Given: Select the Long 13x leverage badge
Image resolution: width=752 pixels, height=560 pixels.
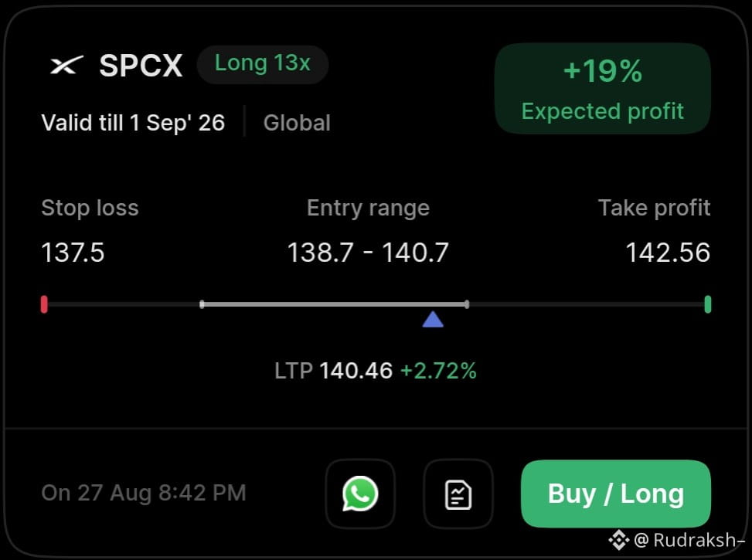Looking at the screenshot, I should (262, 64).
